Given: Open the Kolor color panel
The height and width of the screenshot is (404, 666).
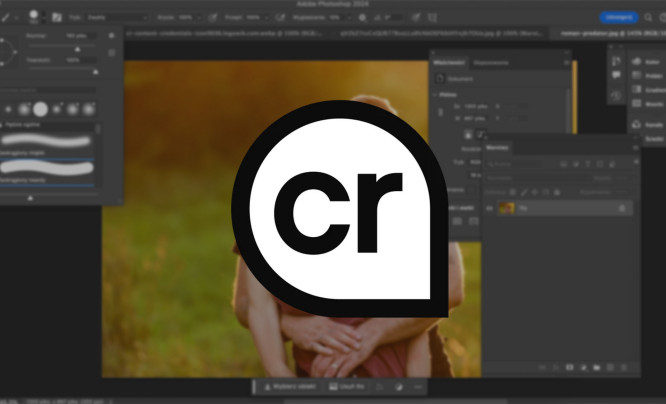Looking at the screenshot, I should [647, 62].
